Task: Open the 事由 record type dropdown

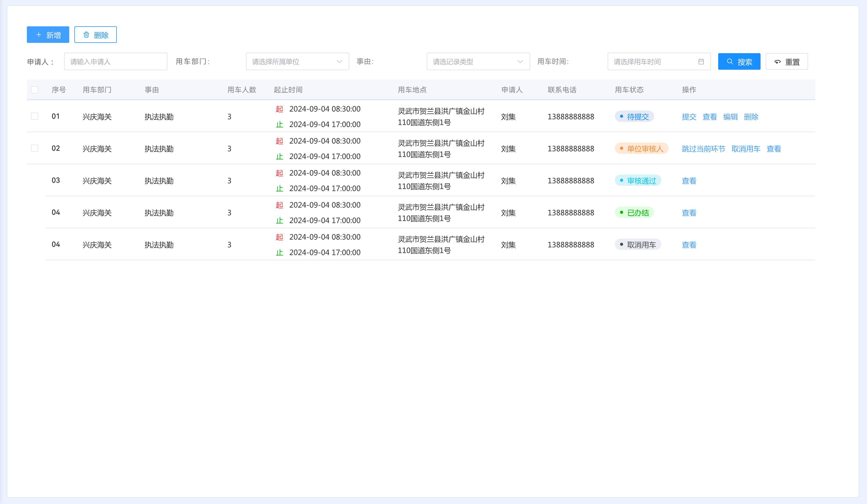Action: tap(478, 61)
